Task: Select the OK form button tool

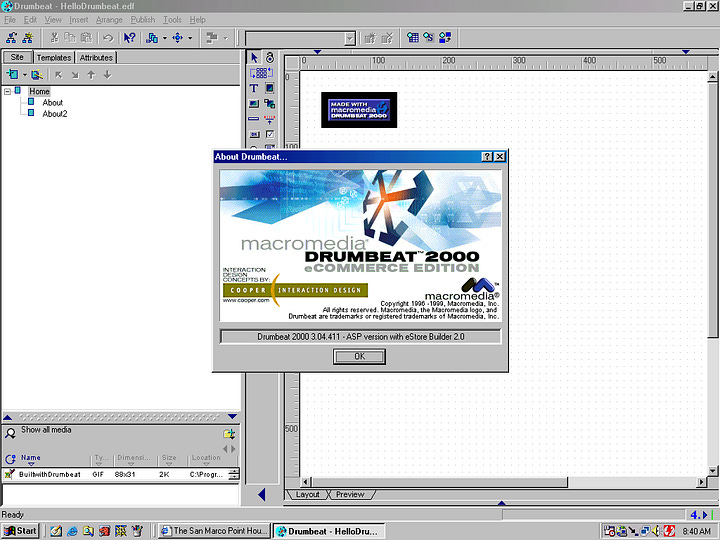Action: point(254,135)
